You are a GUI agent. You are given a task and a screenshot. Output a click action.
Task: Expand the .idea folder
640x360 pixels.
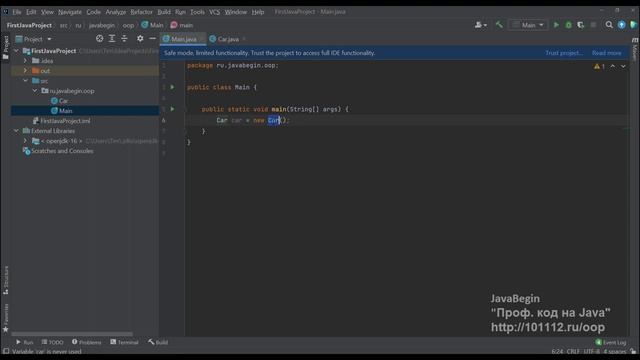pyautogui.click(x=25, y=60)
